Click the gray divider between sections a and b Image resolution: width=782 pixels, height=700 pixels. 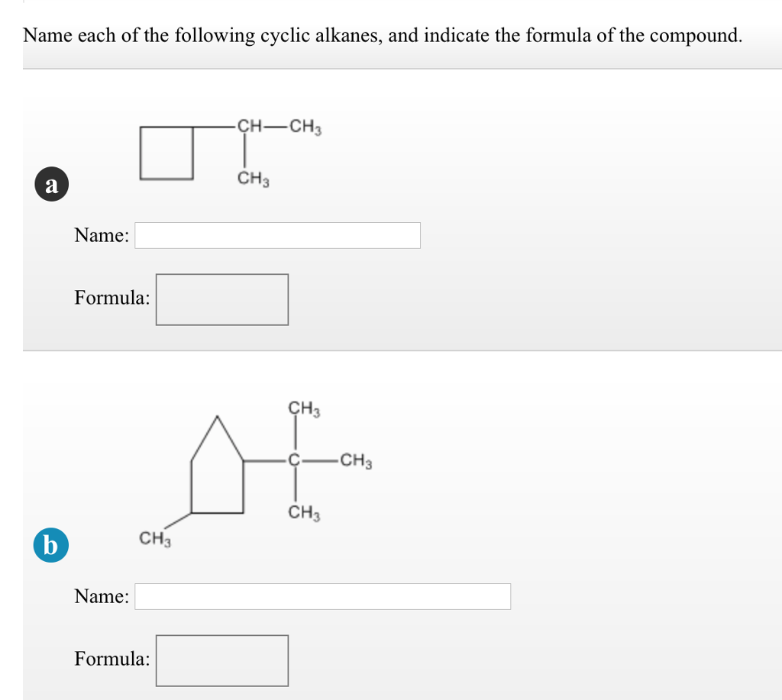click(391, 351)
